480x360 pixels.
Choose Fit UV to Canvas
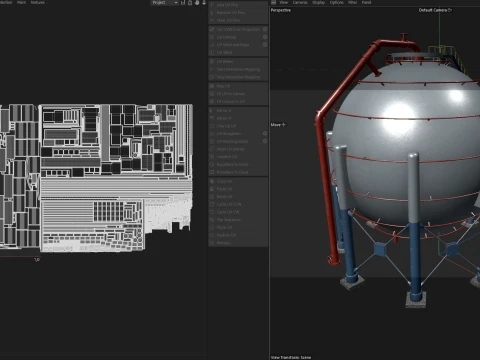pos(238,94)
